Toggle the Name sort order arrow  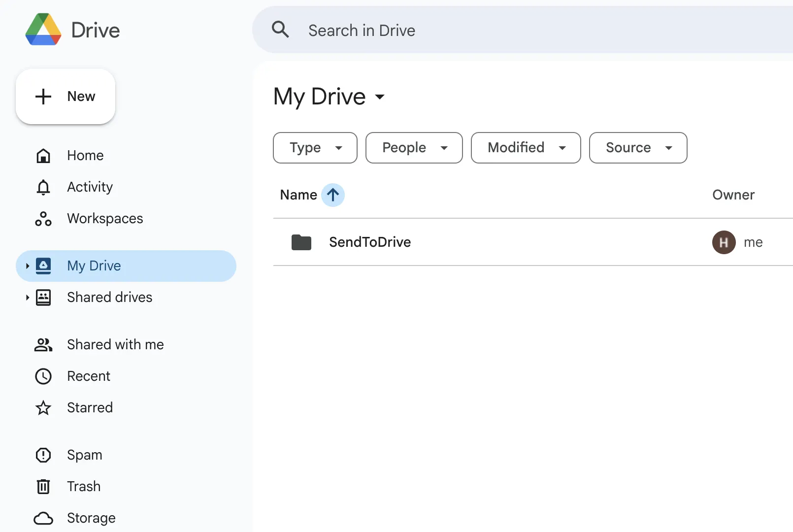pos(333,195)
